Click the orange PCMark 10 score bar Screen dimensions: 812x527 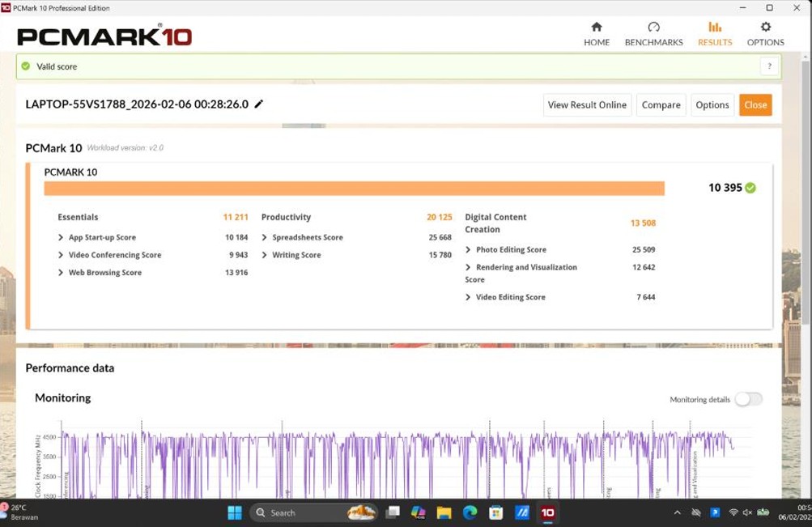click(x=355, y=189)
